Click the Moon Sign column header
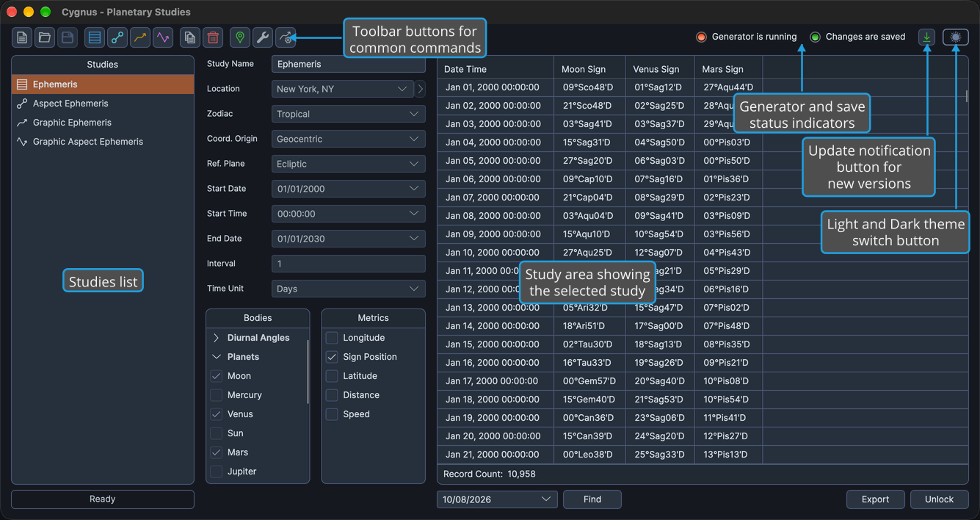 click(x=590, y=69)
